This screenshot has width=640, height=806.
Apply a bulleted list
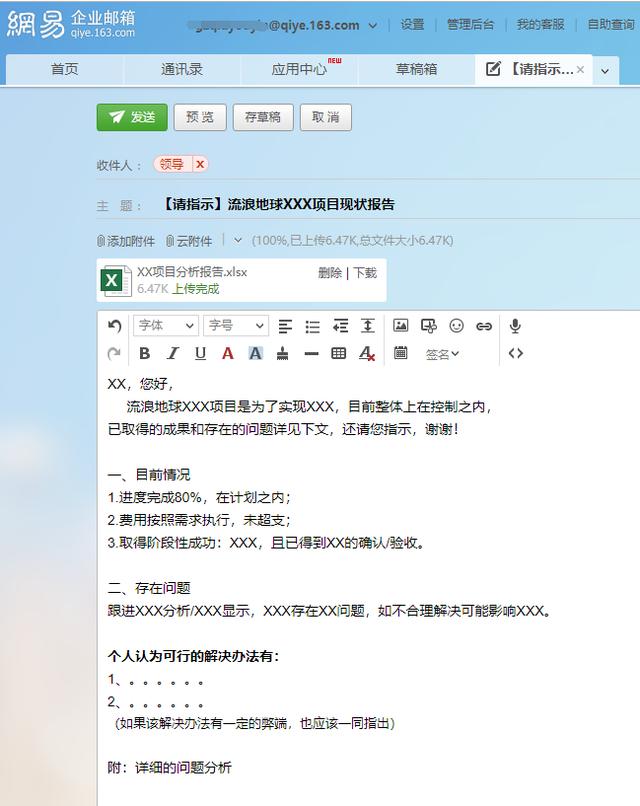pos(313,326)
